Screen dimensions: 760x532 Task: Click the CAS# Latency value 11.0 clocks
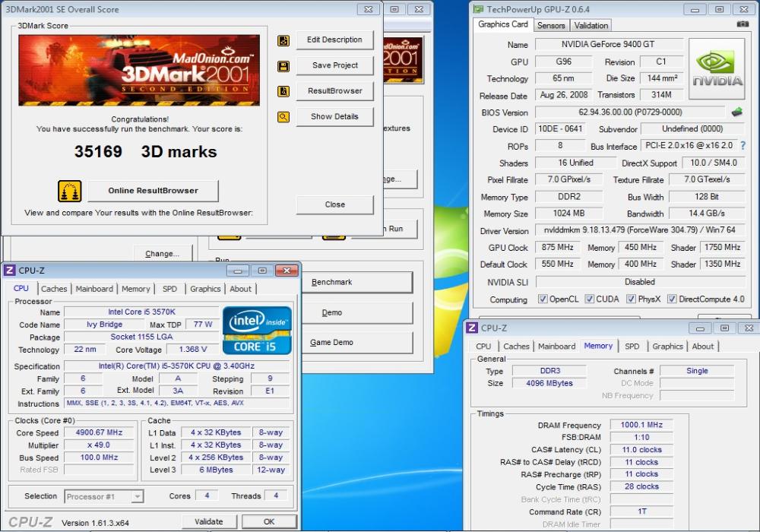click(641, 450)
